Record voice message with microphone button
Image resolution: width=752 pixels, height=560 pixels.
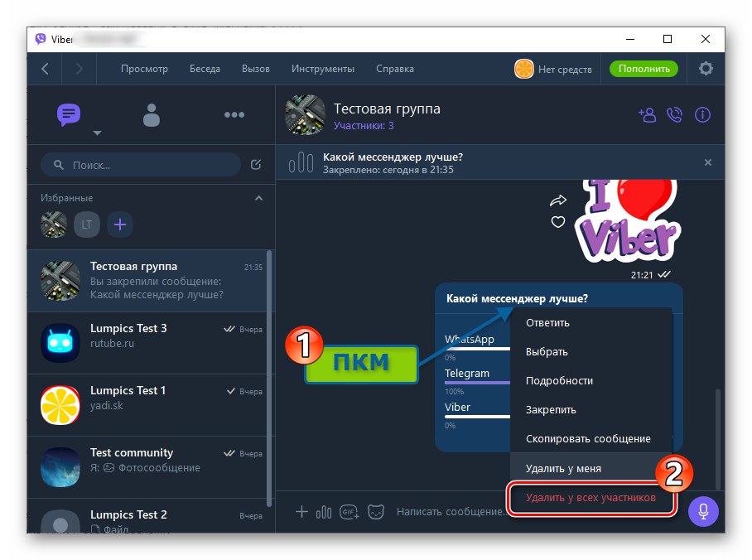pyautogui.click(x=703, y=511)
